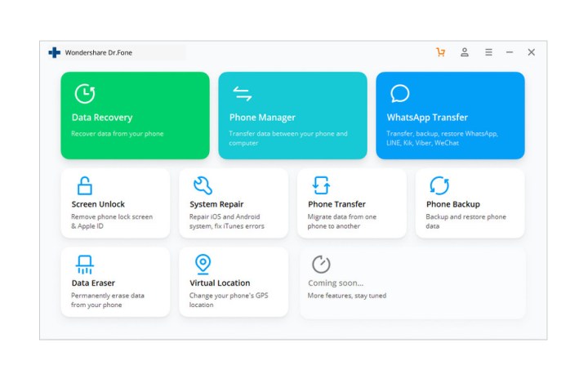Select the Screen Unlock title

point(98,204)
